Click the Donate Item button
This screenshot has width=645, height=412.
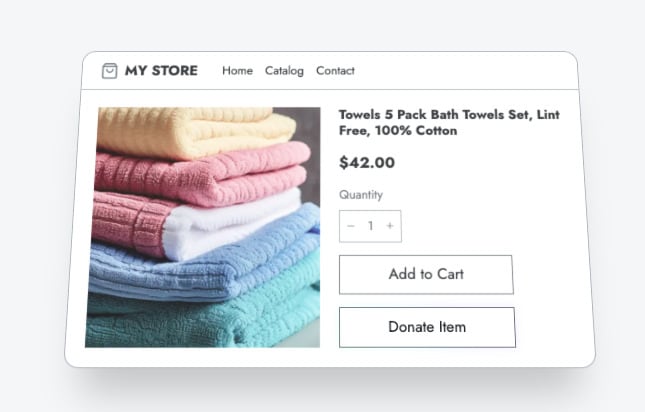(427, 327)
